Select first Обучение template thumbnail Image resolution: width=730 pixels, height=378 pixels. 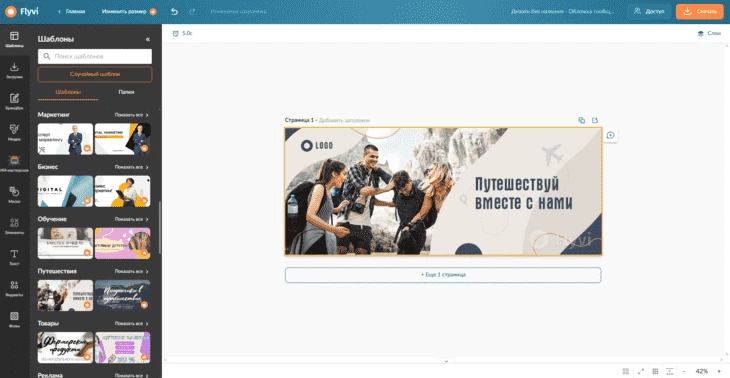pos(65,243)
